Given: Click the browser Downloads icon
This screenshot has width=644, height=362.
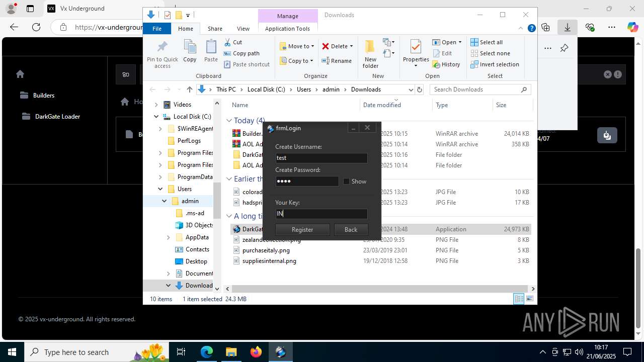Looking at the screenshot, I should 567,27.
